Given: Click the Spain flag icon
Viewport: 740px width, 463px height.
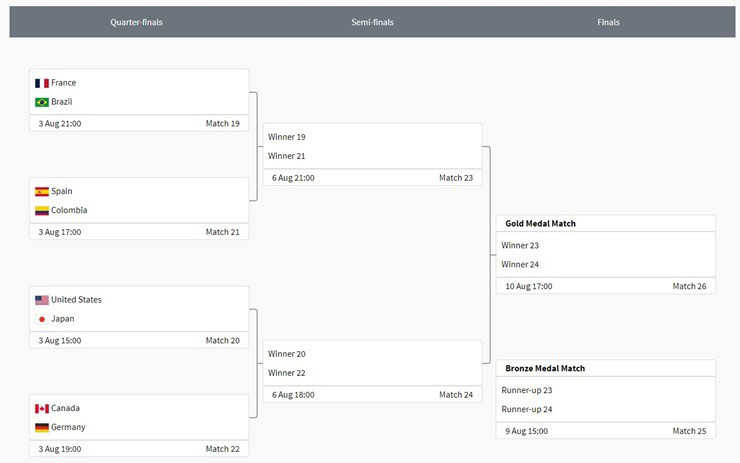Looking at the screenshot, I should (x=42, y=191).
